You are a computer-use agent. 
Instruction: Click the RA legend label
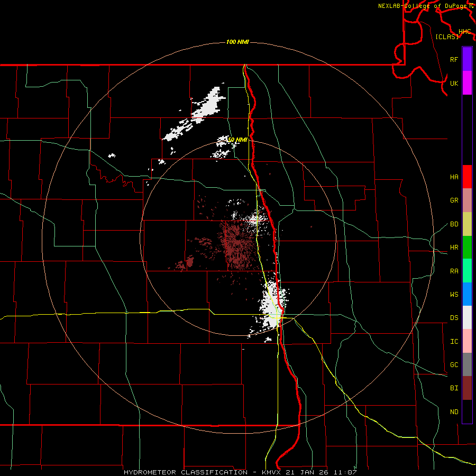click(454, 271)
